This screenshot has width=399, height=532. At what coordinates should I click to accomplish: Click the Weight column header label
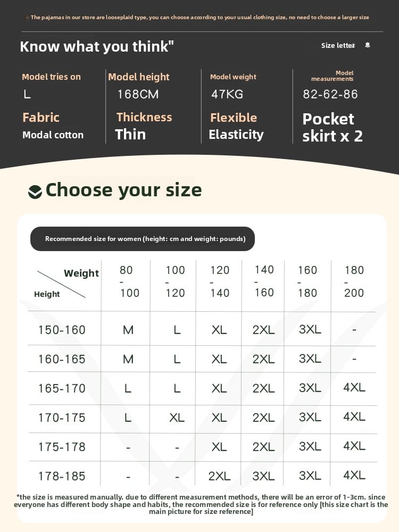(81, 273)
